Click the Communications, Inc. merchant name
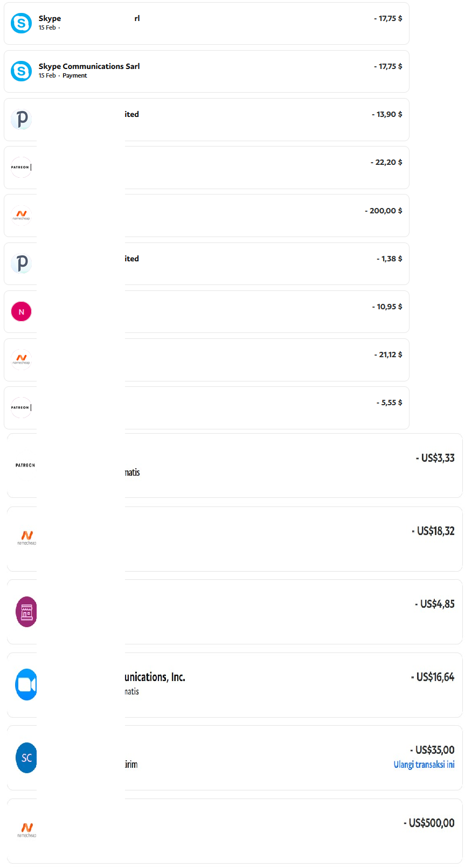Viewport: 465px width, 868px height. click(155, 677)
